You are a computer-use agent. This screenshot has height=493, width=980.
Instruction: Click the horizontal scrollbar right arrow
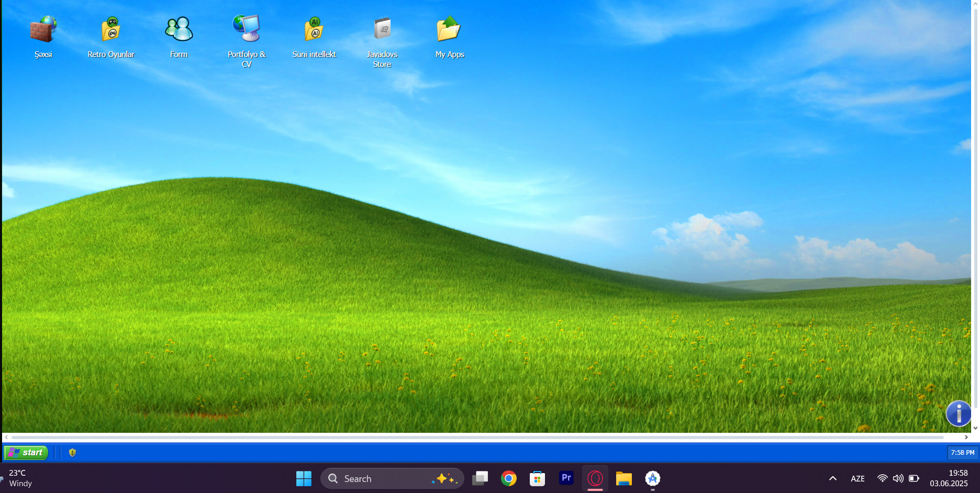966,437
